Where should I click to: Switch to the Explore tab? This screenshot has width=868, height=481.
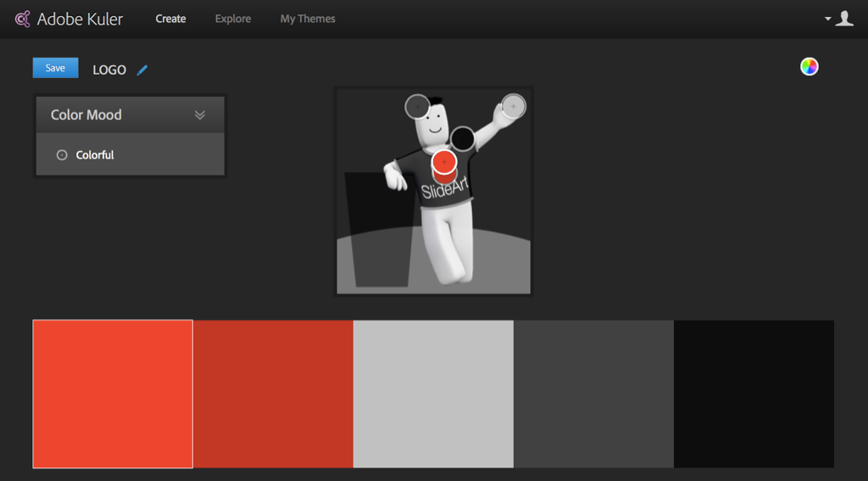233,19
